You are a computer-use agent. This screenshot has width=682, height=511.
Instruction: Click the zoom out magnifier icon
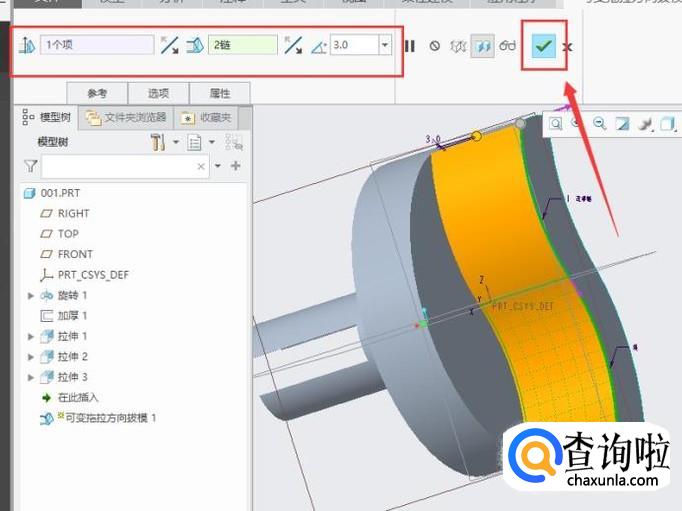click(600, 124)
